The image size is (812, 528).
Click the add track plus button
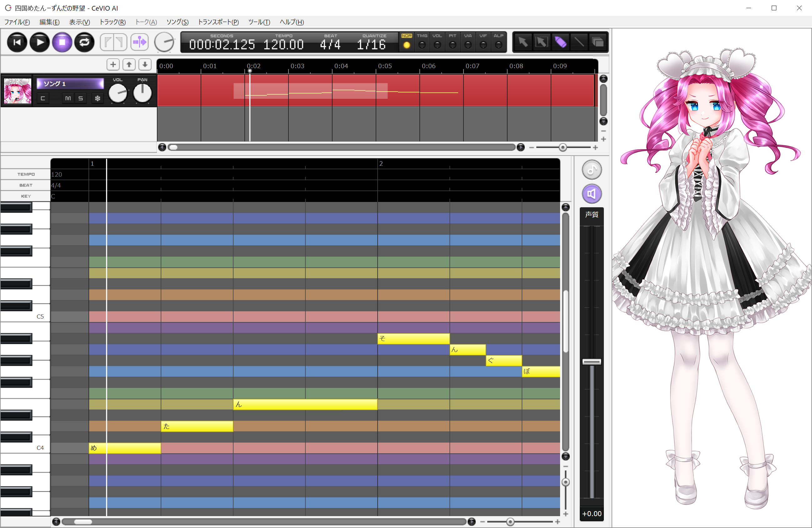[x=113, y=64]
